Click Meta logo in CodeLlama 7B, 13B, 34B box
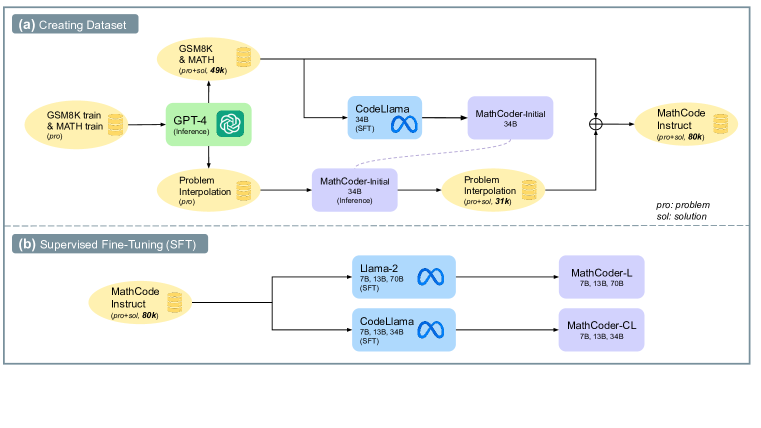761x428 pixels. [430, 330]
